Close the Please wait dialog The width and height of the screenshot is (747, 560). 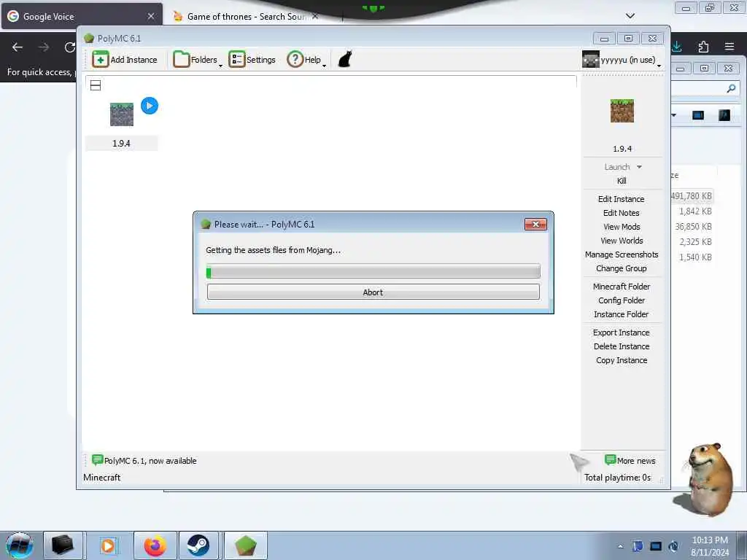pos(535,225)
